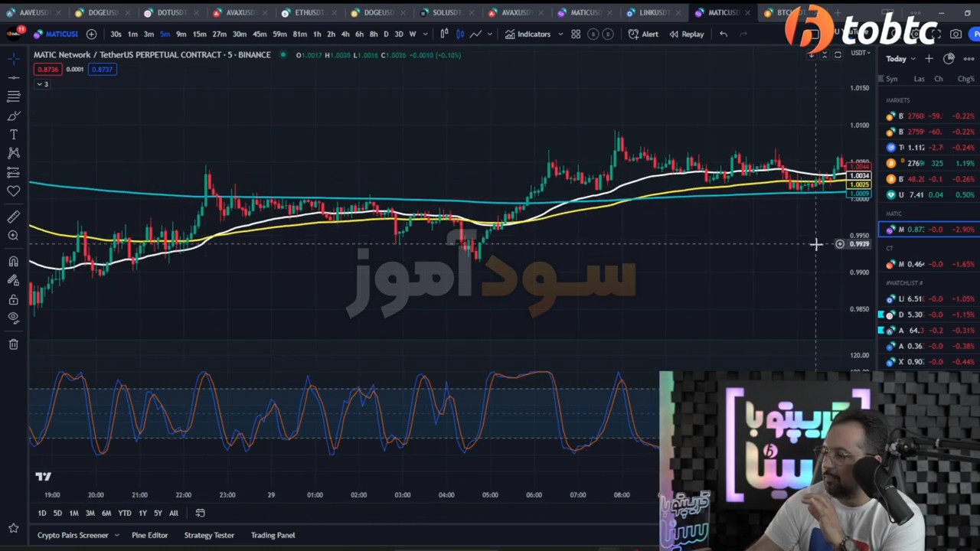Select the Text annotation tool
The image size is (980, 551).
coord(14,135)
